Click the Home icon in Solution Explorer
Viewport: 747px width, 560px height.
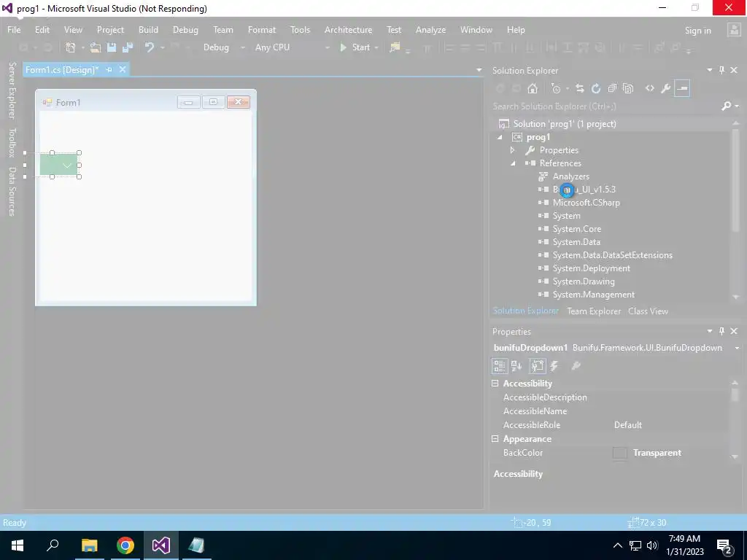tap(533, 88)
